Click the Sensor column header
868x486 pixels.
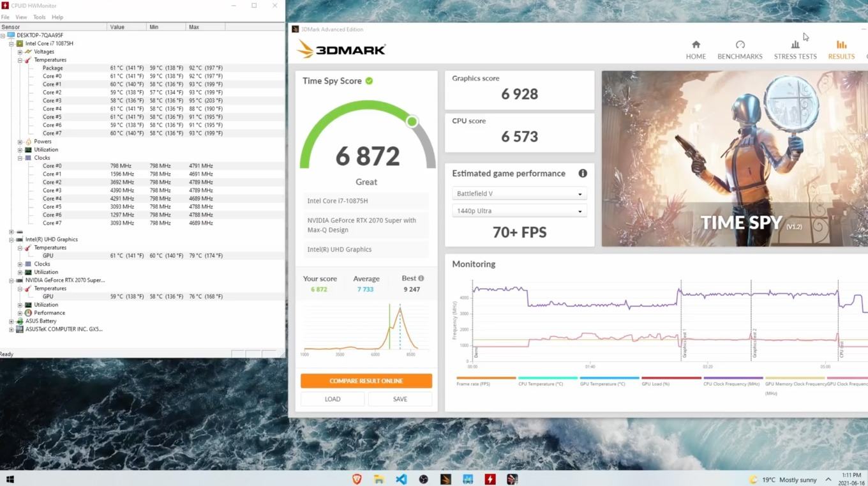point(54,27)
